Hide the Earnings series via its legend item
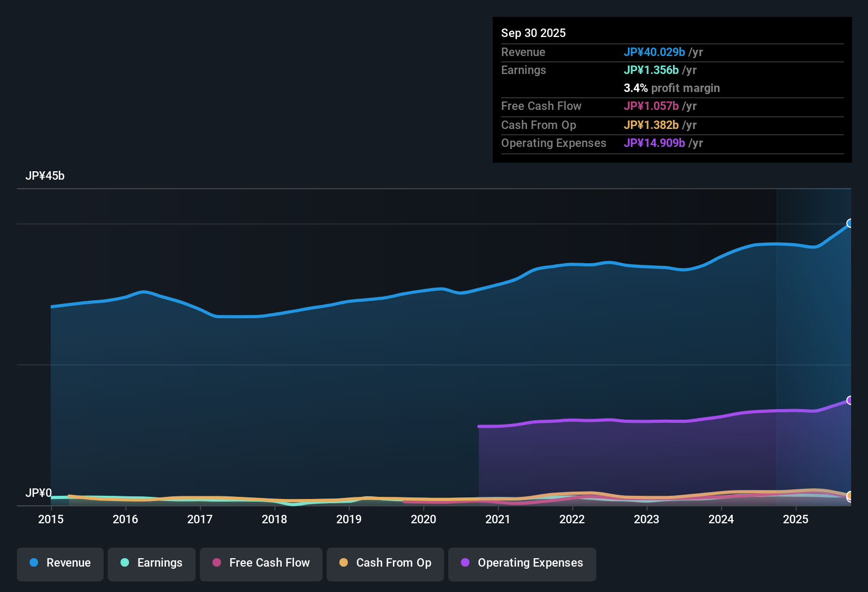Image resolution: width=868 pixels, height=592 pixels. [152, 563]
